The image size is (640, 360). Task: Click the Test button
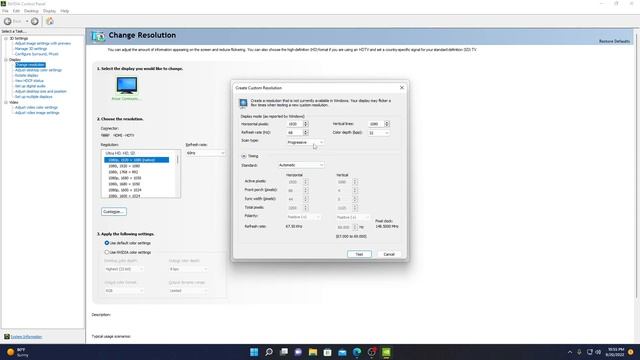tap(359, 254)
